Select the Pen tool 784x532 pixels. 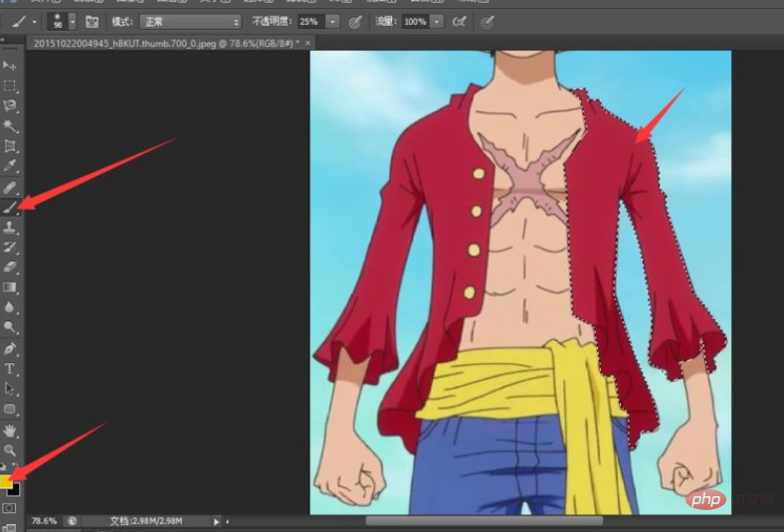coord(9,349)
